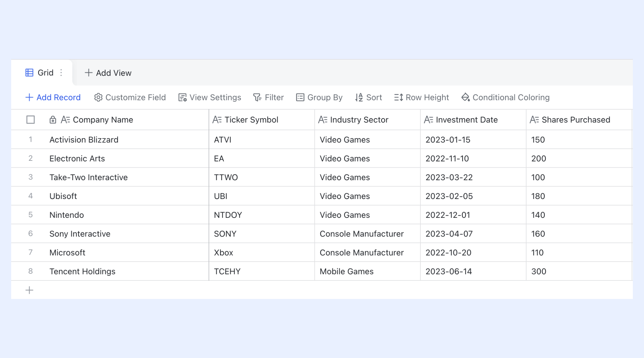This screenshot has height=358, width=644.
Task: Click the View Settings icon
Action: tap(182, 98)
